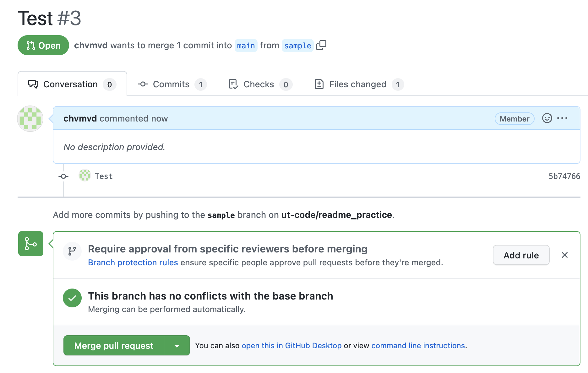Click the commit hash 5b74766
The width and height of the screenshot is (588, 373).
pyautogui.click(x=564, y=176)
